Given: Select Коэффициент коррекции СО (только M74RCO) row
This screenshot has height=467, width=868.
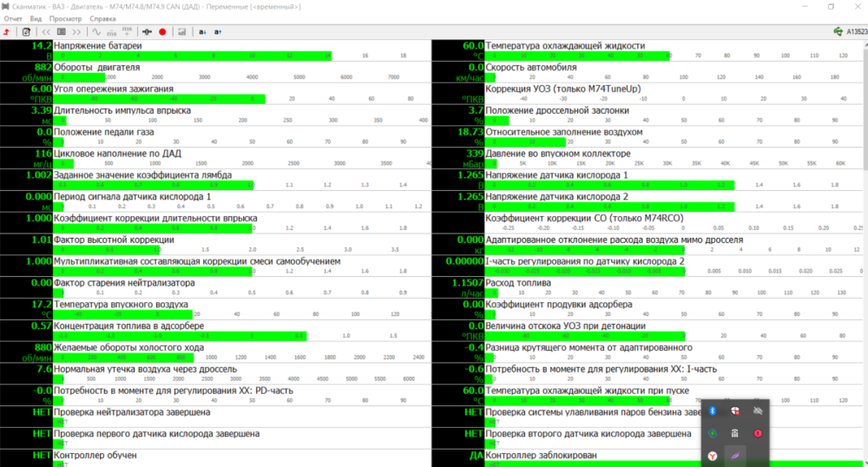Looking at the screenshot, I should [648, 223].
